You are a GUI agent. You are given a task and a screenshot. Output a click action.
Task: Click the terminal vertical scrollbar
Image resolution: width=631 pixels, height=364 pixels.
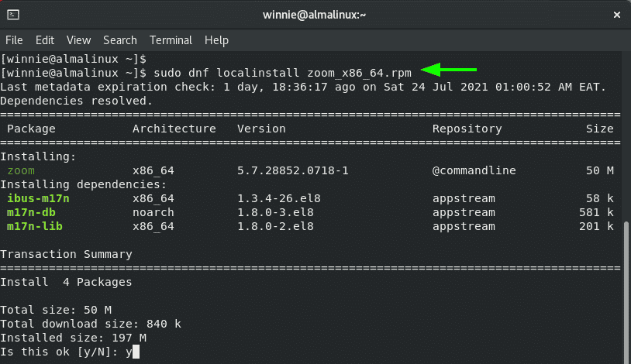point(626,292)
